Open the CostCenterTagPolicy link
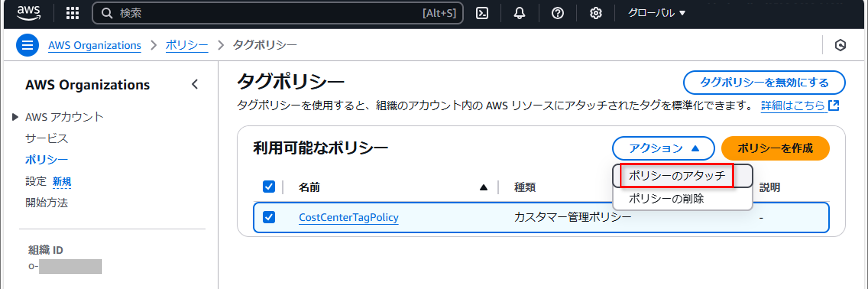This screenshot has width=868, height=289. 348,217
